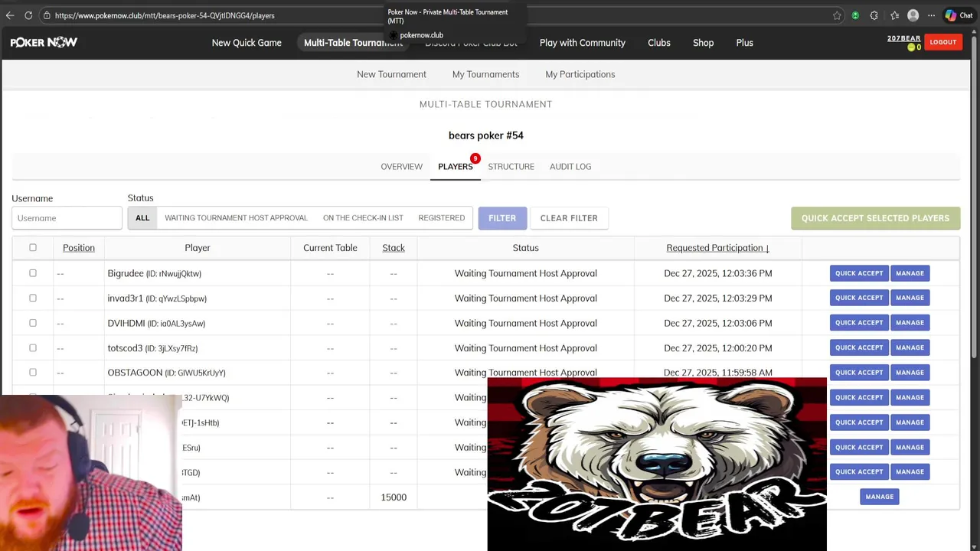Bookmark this page with the star icon
This screenshot has height=551, width=980.
tap(837, 15)
